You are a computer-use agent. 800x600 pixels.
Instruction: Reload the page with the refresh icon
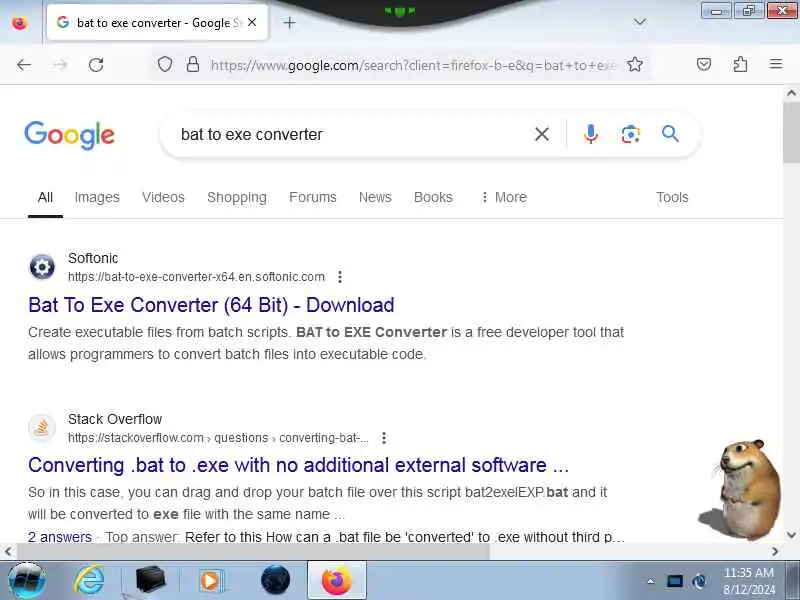click(x=96, y=65)
